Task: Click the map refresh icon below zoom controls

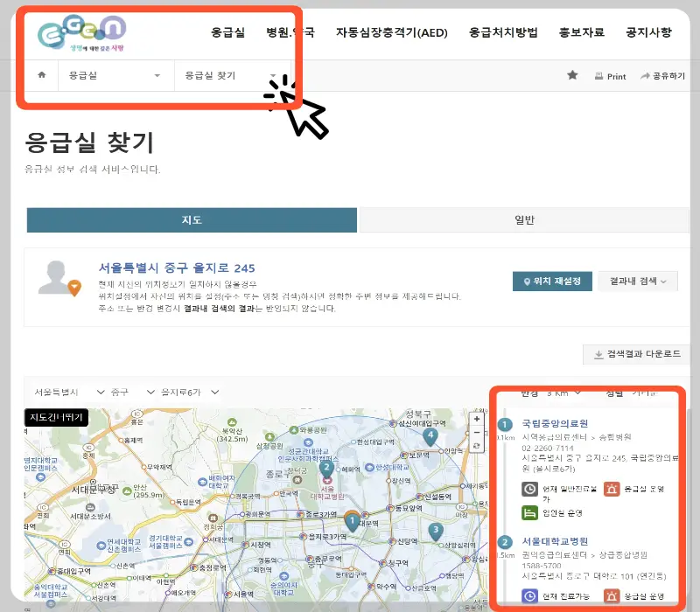Action: tap(476, 446)
